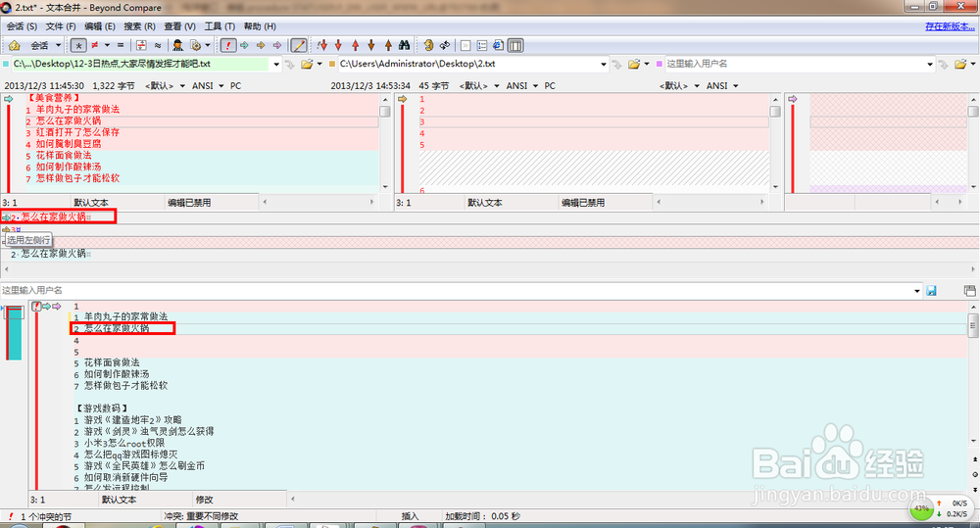
Task: Click output pane vertical scrollbar thumb
Action: tap(973, 325)
